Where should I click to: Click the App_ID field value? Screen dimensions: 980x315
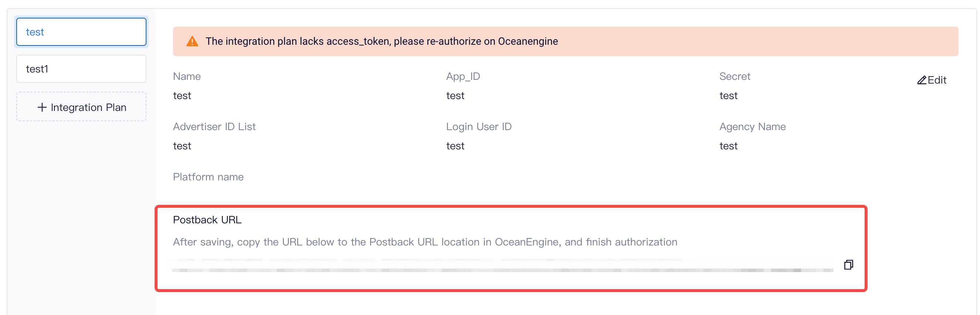(x=455, y=96)
